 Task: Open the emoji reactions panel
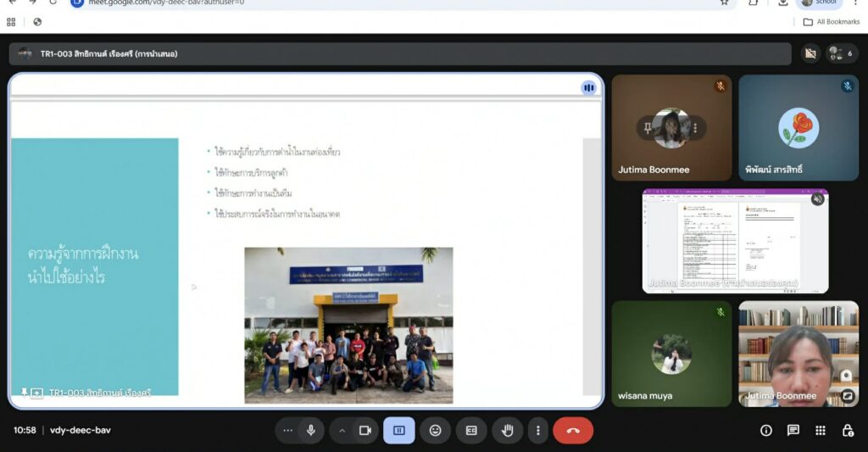pos(435,430)
